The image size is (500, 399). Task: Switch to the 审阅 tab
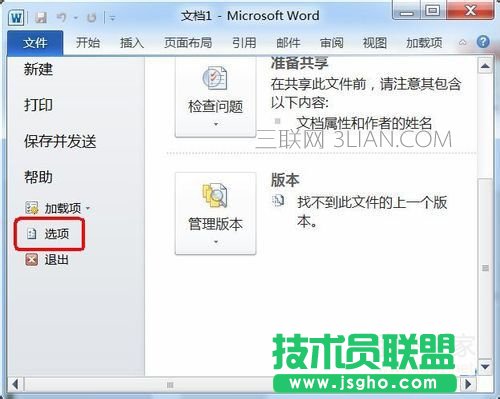tap(331, 43)
